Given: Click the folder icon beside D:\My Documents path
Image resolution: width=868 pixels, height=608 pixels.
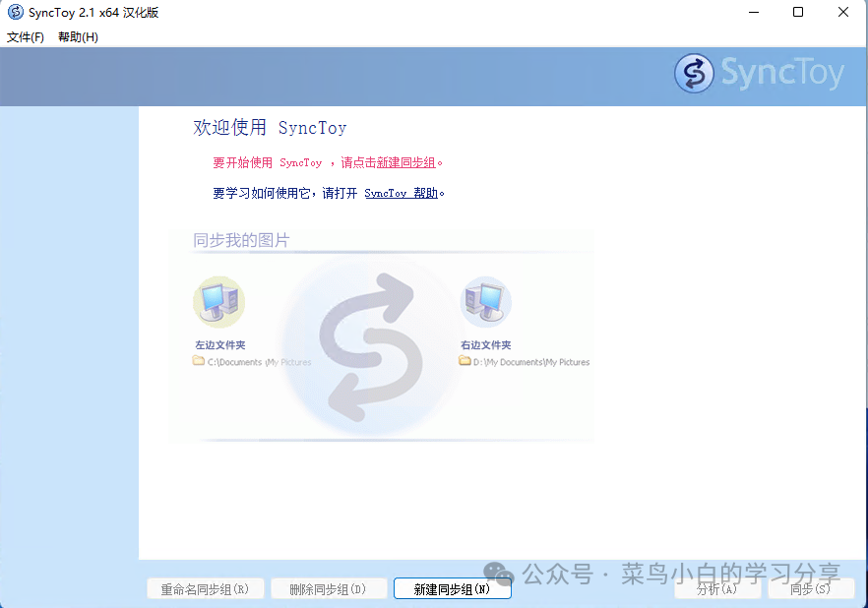Looking at the screenshot, I should 465,361.
